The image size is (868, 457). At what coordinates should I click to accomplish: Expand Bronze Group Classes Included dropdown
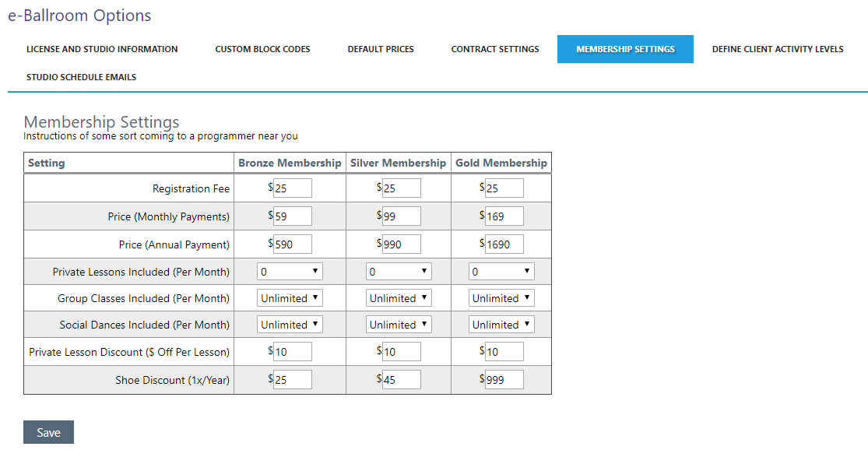(290, 298)
